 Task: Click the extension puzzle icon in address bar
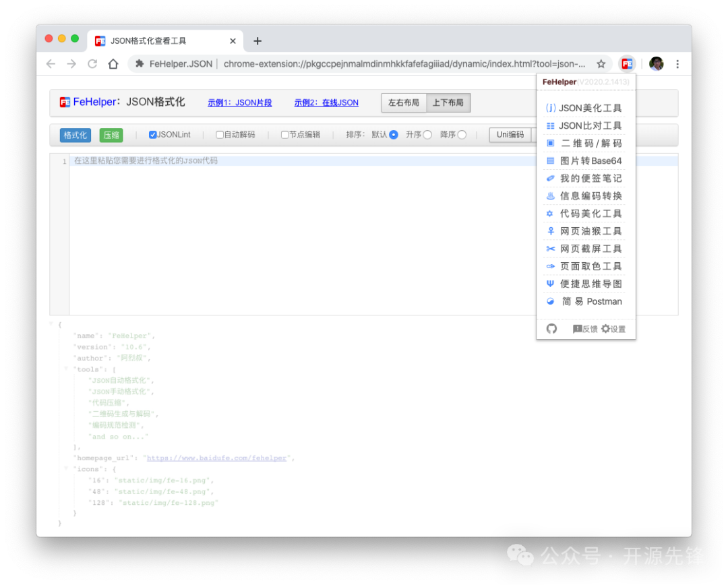click(140, 64)
